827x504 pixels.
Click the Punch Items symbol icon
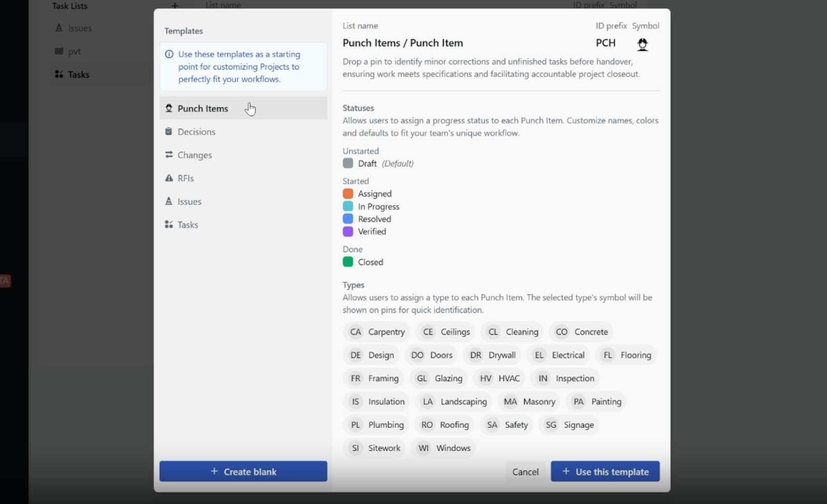click(642, 44)
